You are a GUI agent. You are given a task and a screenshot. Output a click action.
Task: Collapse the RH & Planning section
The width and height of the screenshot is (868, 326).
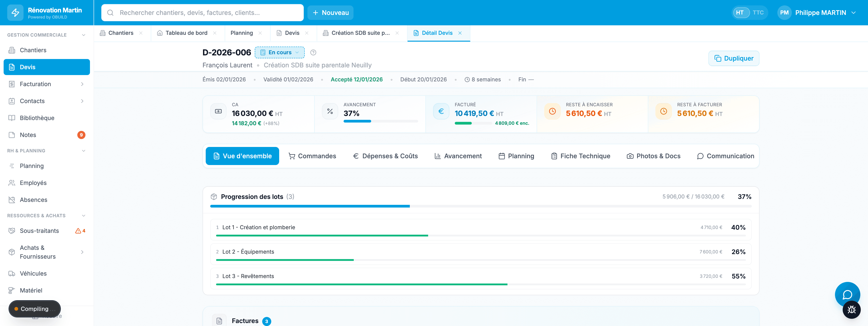tap(84, 151)
